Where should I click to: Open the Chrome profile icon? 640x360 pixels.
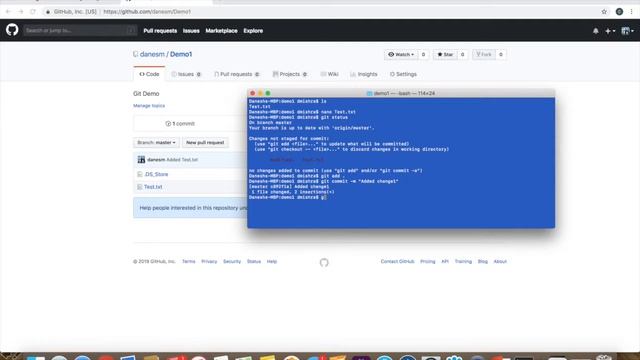tap(619, 12)
